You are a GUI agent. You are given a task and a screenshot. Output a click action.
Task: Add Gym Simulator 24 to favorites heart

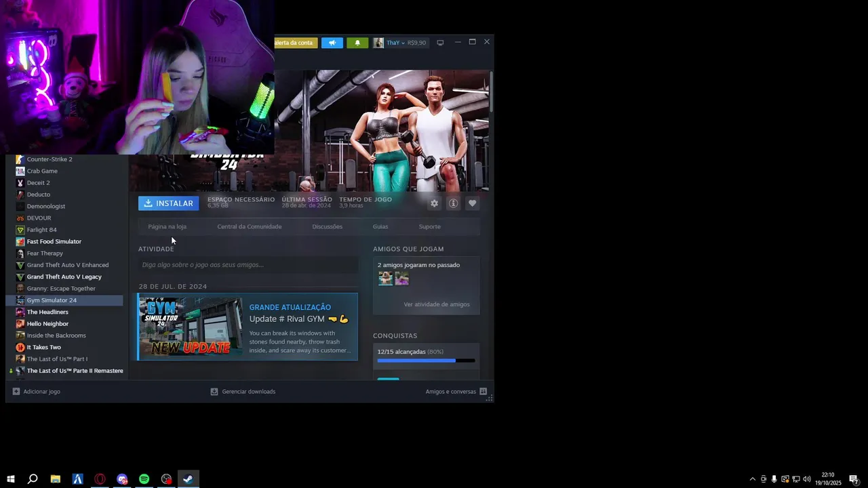click(473, 203)
